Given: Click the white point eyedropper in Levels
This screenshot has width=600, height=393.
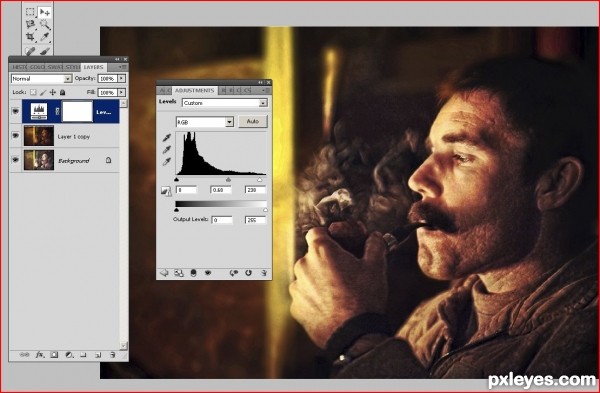Looking at the screenshot, I should (x=166, y=162).
